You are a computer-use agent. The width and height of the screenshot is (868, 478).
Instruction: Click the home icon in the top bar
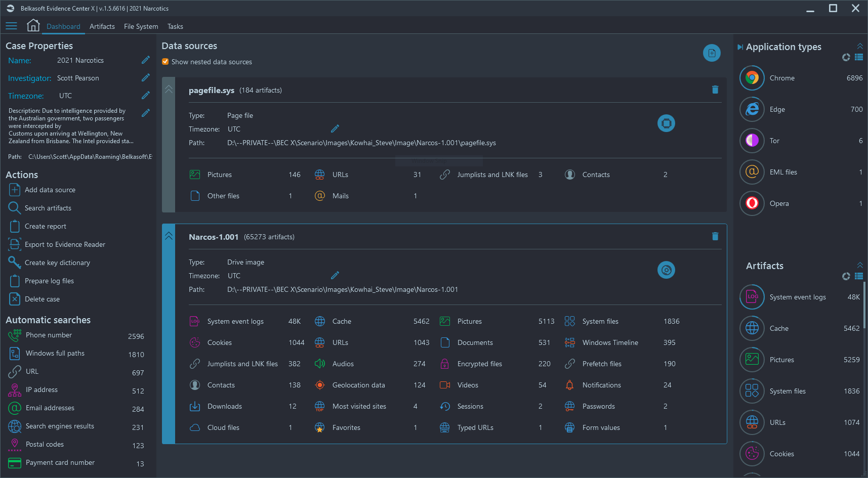pyautogui.click(x=33, y=26)
